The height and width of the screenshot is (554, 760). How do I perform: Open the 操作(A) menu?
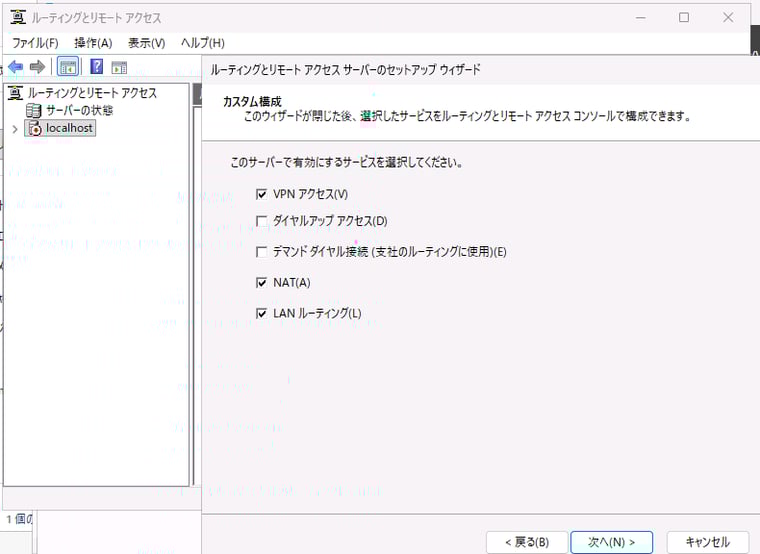click(93, 43)
